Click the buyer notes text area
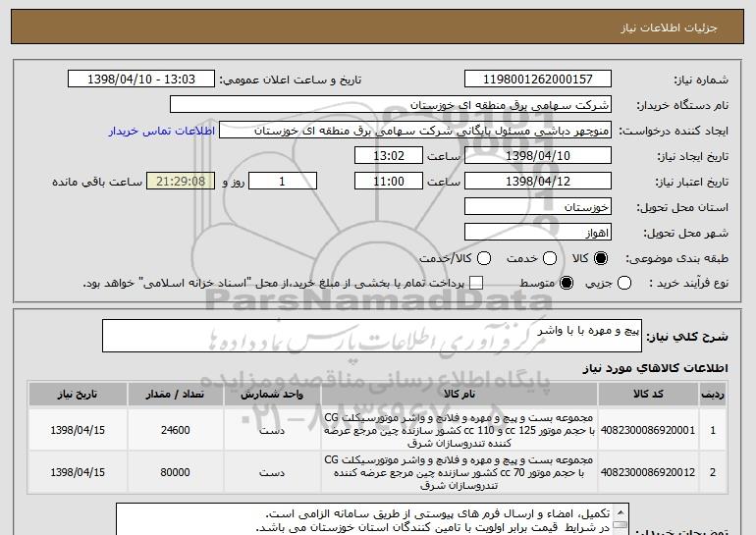This screenshot has height=535, width=756. pos(373,519)
